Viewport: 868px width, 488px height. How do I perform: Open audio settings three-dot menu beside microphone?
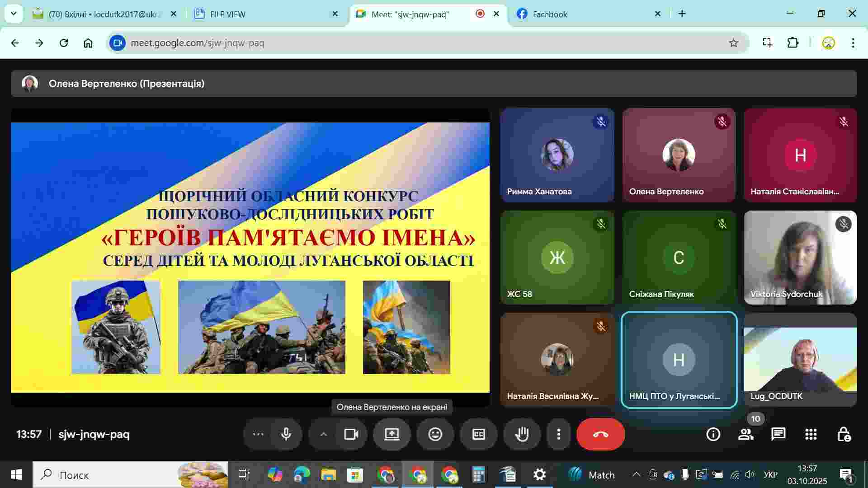tap(258, 434)
